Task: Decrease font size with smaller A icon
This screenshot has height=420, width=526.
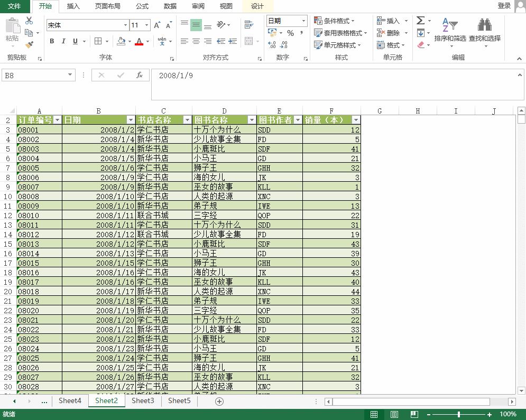Action: (169, 25)
